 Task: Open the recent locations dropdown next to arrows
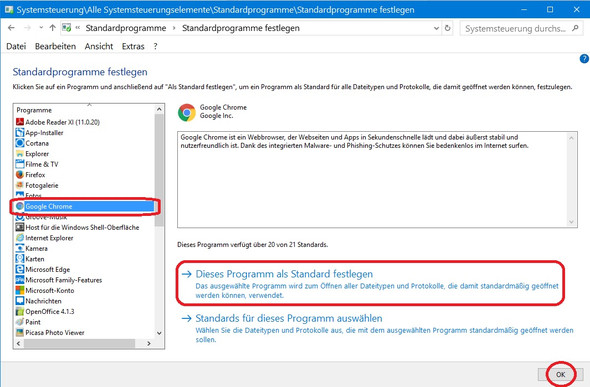coord(41,28)
